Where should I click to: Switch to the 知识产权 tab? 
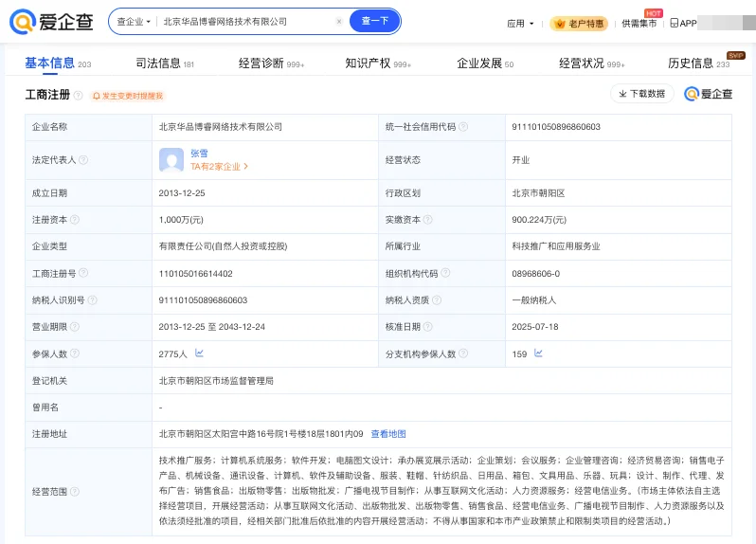[378, 63]
